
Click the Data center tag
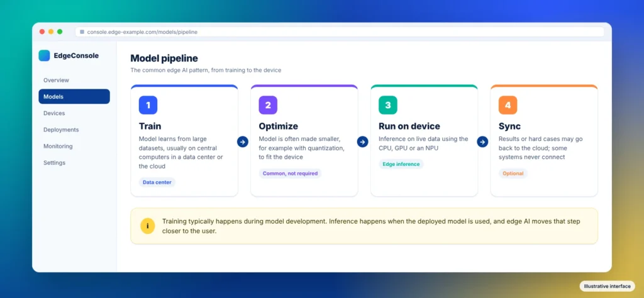point(157,182)
